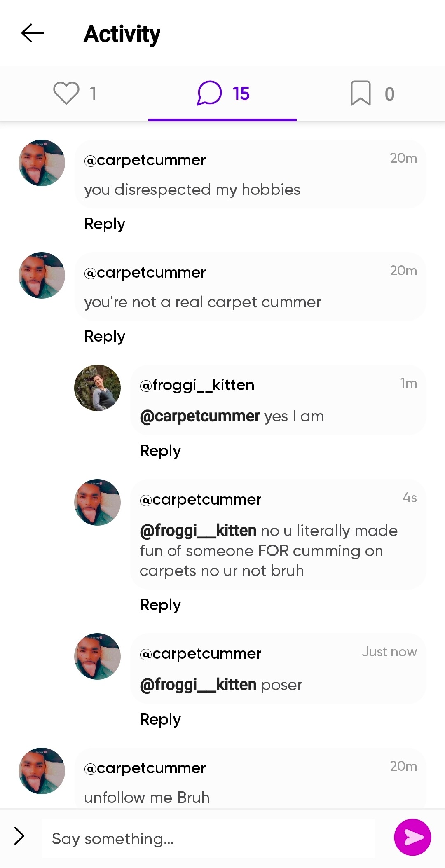Tap bold @carpetcummer mention in froggi's reply

pos(200,416)
